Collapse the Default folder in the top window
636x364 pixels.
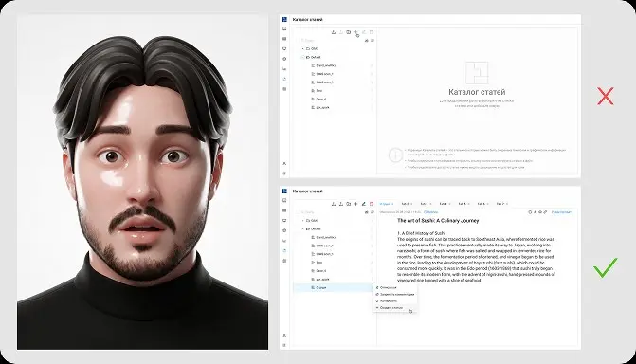pyautogui.click(x=302, y=57)
